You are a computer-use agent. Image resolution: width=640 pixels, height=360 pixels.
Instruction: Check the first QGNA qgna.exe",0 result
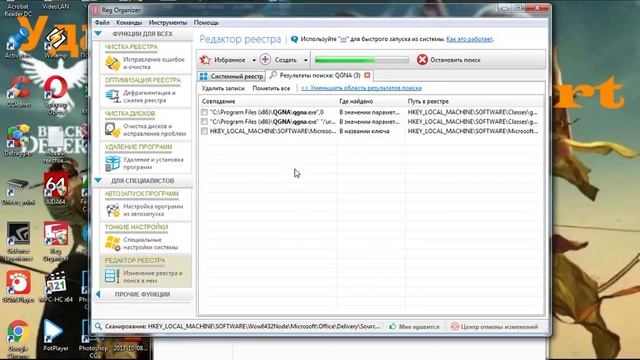click(x=204, y=112)
